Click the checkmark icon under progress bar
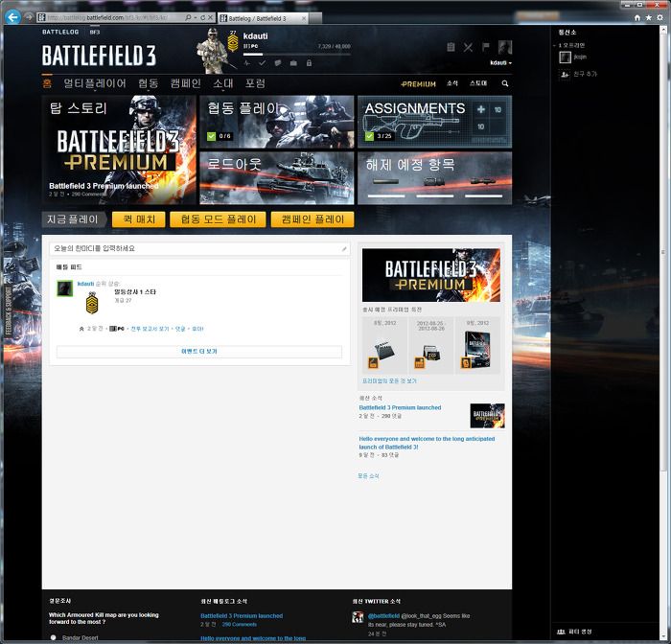 tap(263, 63)
